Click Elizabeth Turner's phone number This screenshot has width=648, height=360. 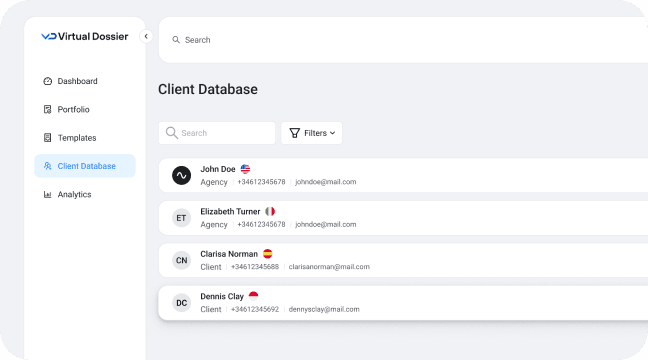[x=261, y=224]
